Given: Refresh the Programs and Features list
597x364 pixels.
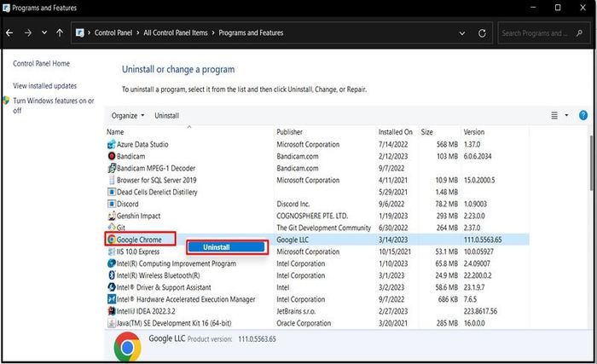Looking at the screenshot, I should tap(482, 33).
